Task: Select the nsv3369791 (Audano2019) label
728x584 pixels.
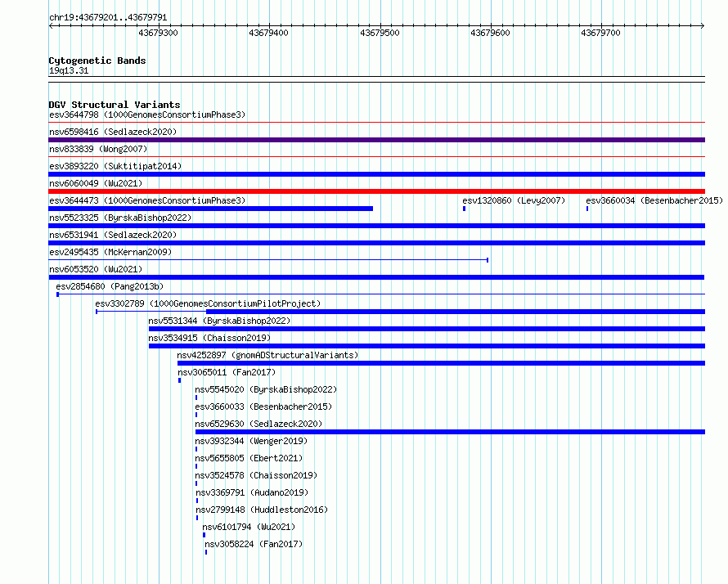Action: click(x=252, y=492)
